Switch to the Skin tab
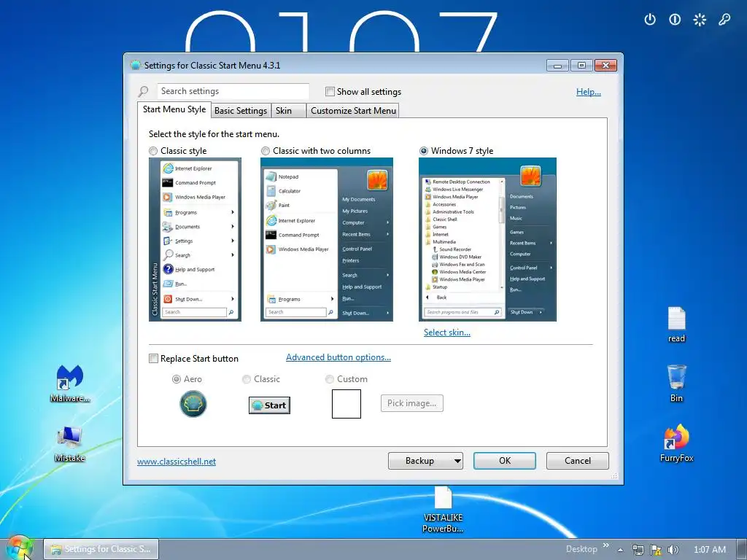The width and height of the screenshot is (747, 560). [288, 111]
